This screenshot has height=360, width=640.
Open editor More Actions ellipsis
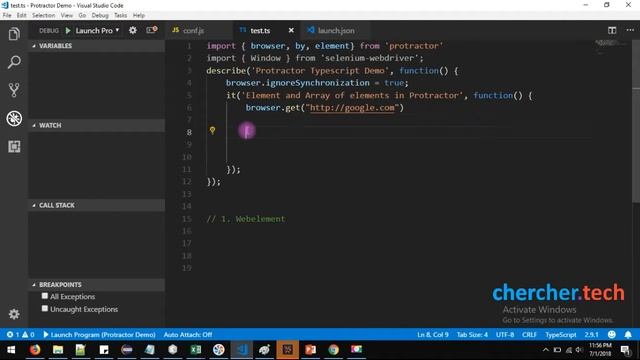[x=630, y=30]
